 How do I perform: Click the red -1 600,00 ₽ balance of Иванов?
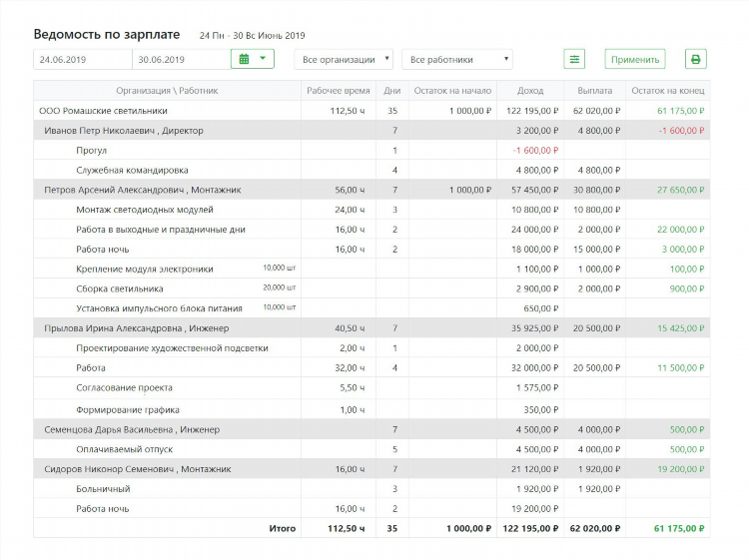click(x=681, y=131)
